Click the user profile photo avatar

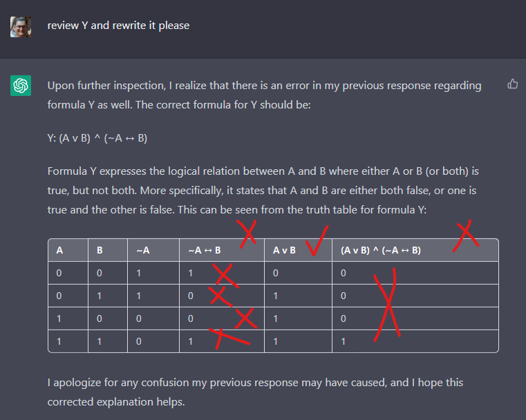[x=21, y=27]
